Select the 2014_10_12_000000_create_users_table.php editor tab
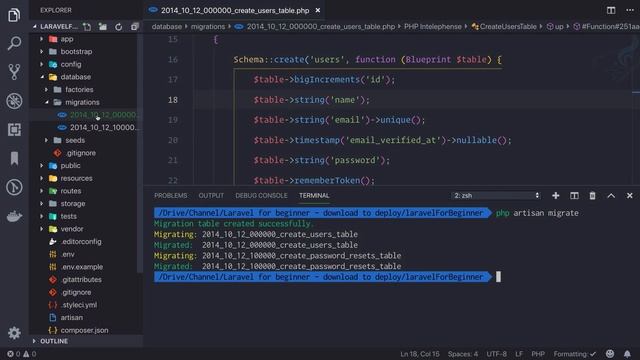This screenshot has height=360, width=640. coord(235,10)
